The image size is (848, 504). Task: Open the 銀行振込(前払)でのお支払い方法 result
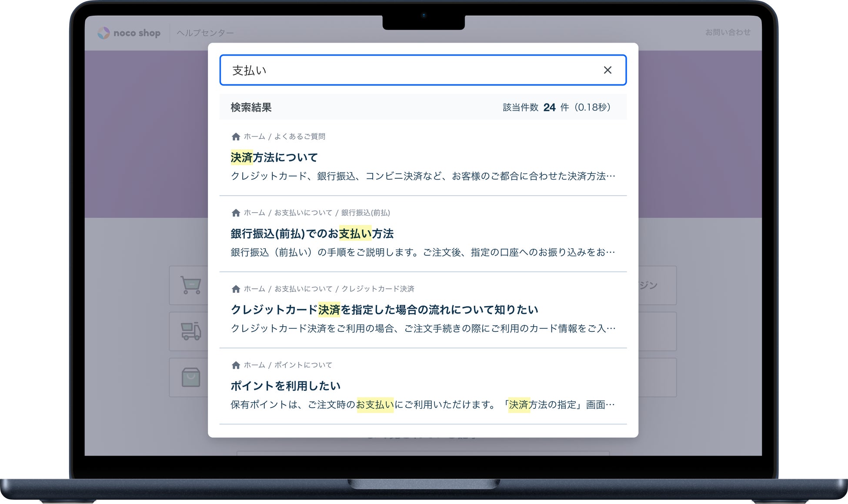point(312,234)
